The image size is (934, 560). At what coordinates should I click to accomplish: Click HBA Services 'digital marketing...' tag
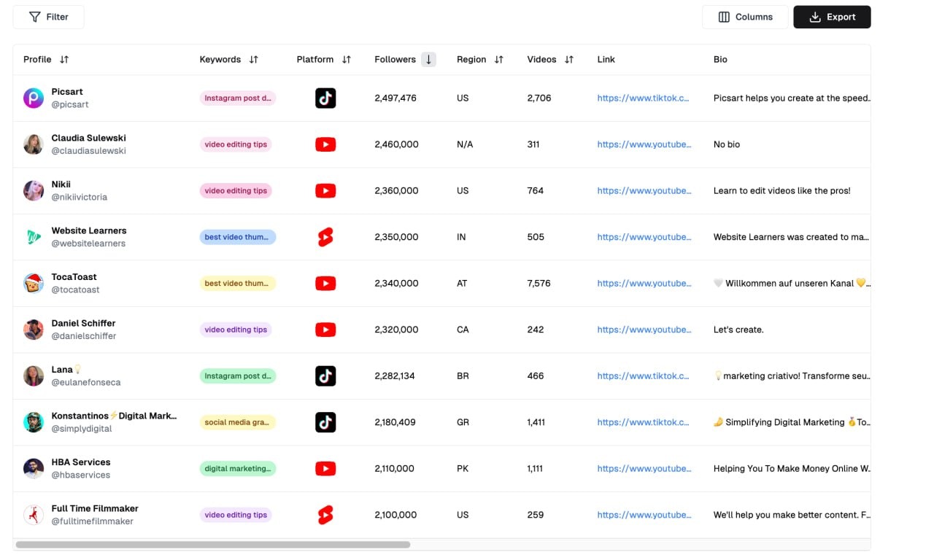pos(238,468)
